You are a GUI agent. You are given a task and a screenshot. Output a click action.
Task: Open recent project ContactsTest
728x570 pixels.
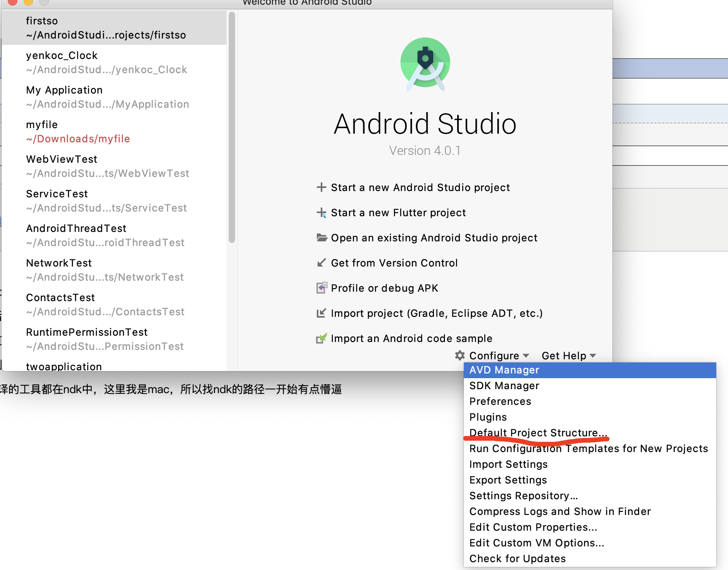114,304
